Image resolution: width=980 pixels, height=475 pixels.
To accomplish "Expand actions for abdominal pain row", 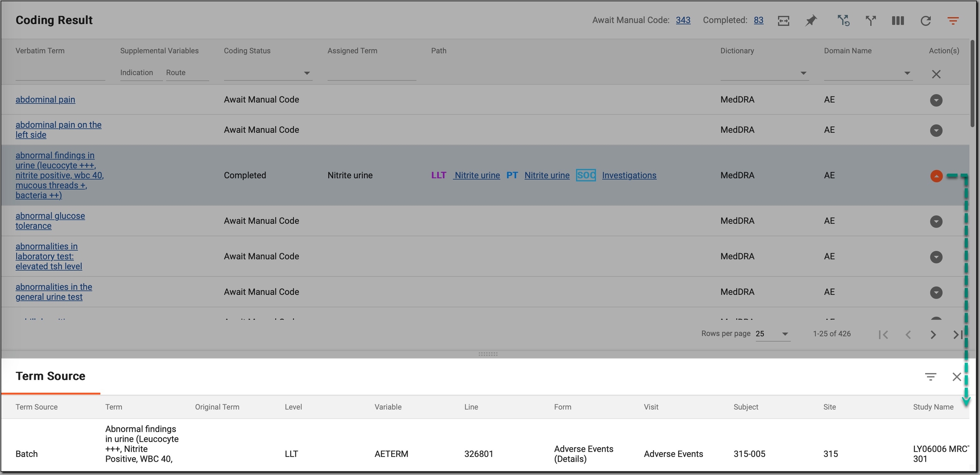I will 936,100.
